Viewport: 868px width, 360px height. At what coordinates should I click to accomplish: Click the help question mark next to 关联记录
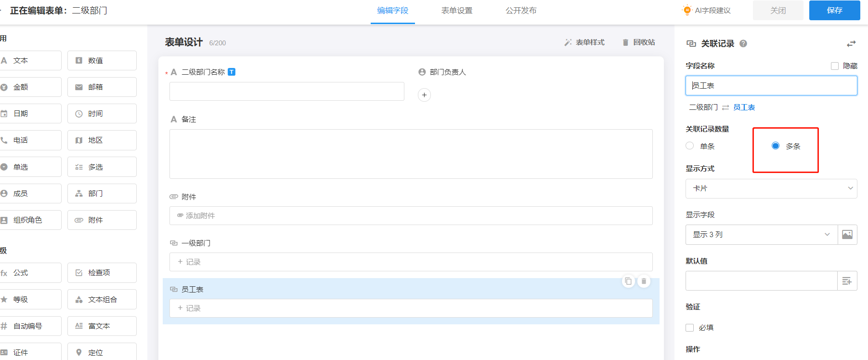[743, 44]
